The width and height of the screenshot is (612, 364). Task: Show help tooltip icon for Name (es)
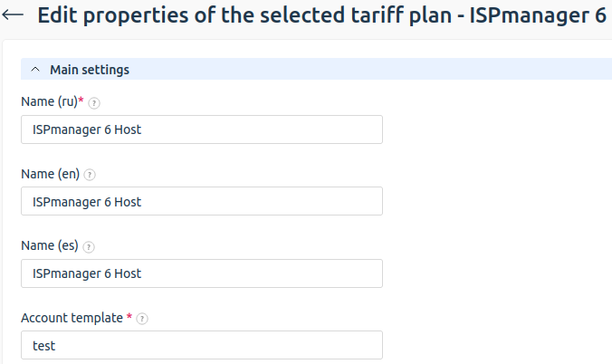[89, 246]
